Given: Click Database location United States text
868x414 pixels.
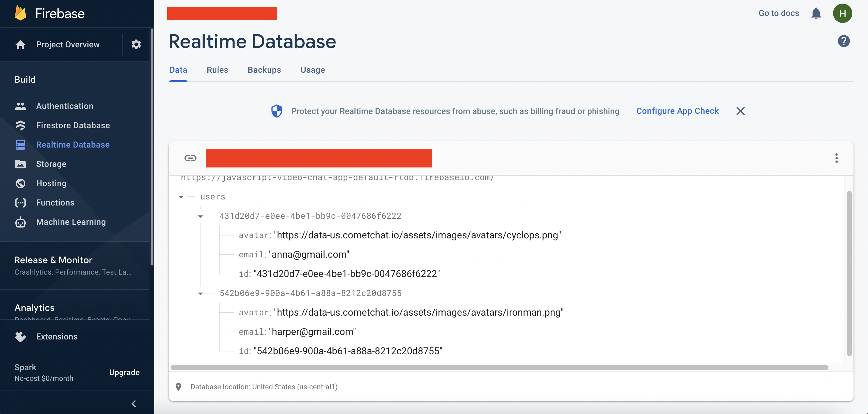Looking at the screenshot, I should 264,387.
